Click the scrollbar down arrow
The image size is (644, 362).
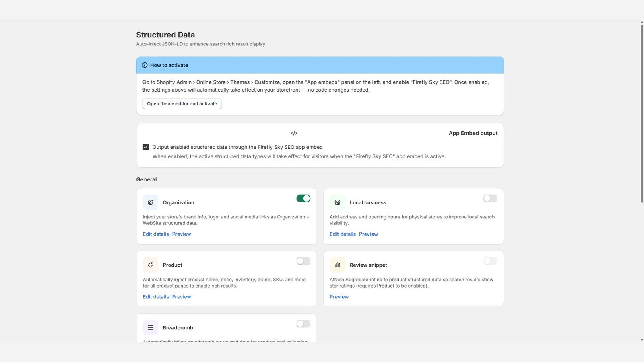tap(642, 340)
